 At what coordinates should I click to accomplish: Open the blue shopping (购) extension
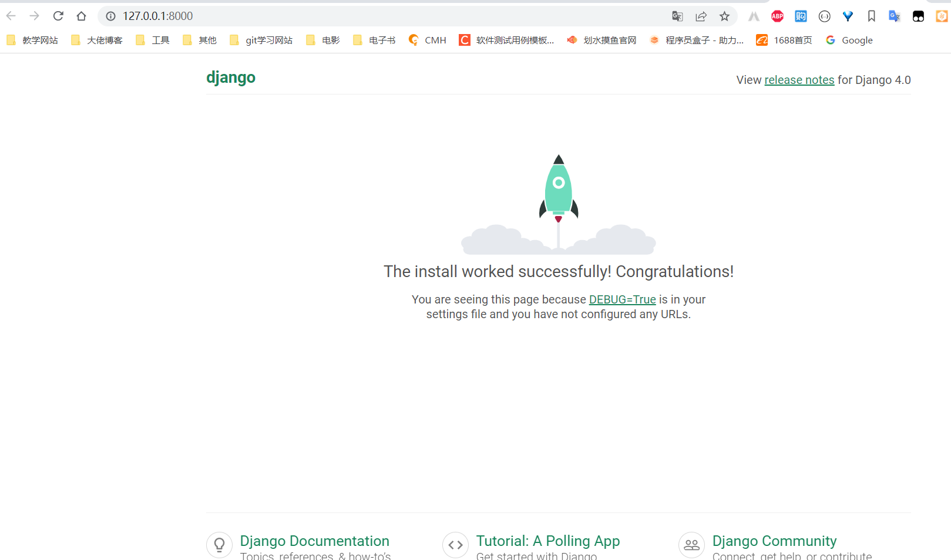click(801, 16)
